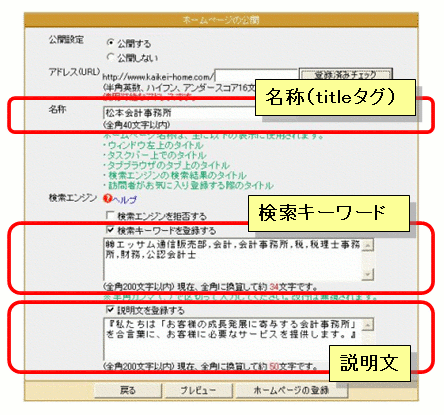Viewport: 444px width, 415px height.
Task: Enable 検索エンジンを拒否する checkbox
Action: tap(110, 216)
